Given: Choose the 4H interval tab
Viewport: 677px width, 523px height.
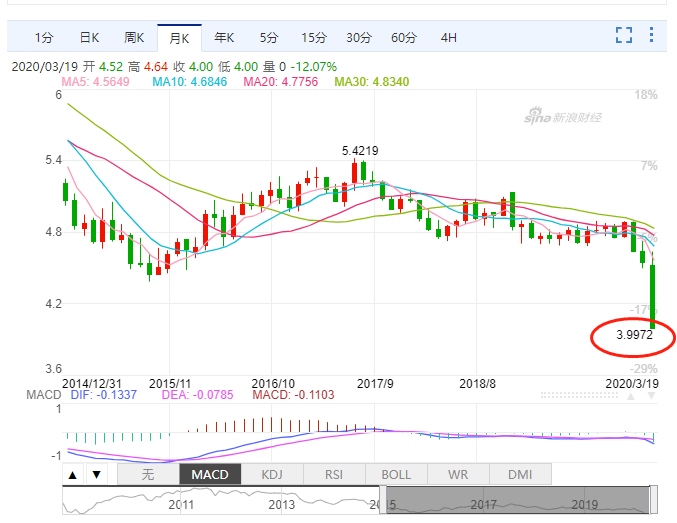Looking at the screenshot, I should pos(448,38).
